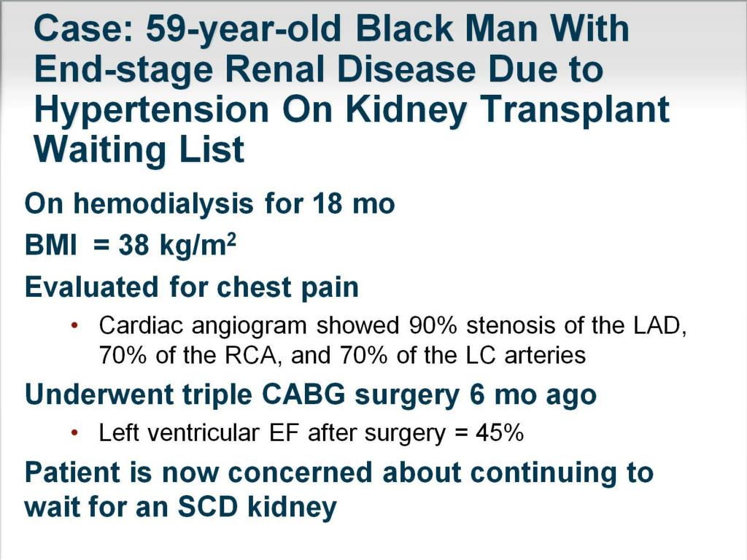Click the 'Waiting List' title text

139,149
